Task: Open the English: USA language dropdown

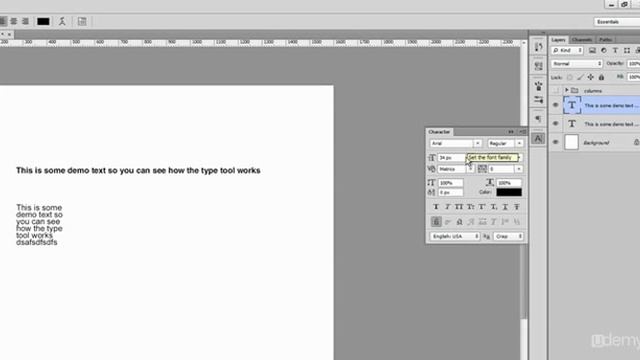Action: point(455,236)
